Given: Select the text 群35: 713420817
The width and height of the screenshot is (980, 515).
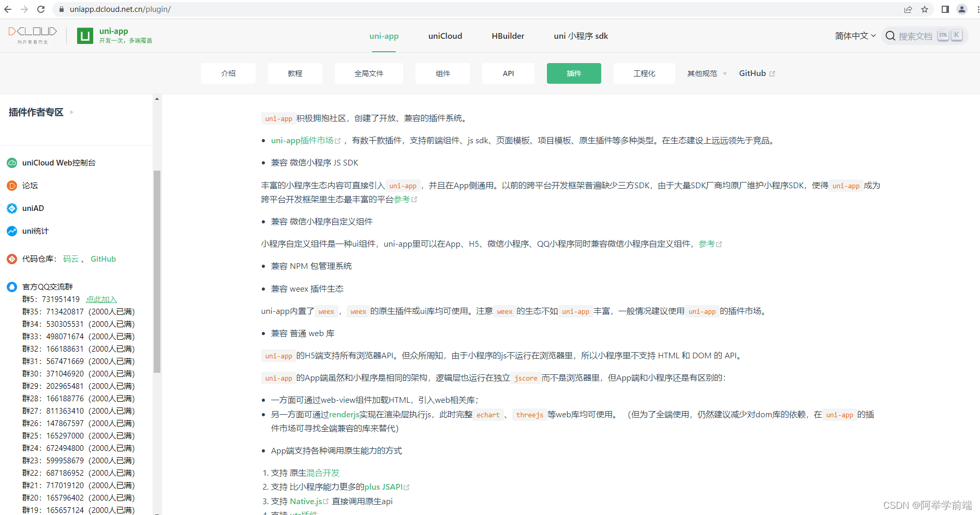Looking at the screenshot, I should pyautogui.click(x=53, y=312).
